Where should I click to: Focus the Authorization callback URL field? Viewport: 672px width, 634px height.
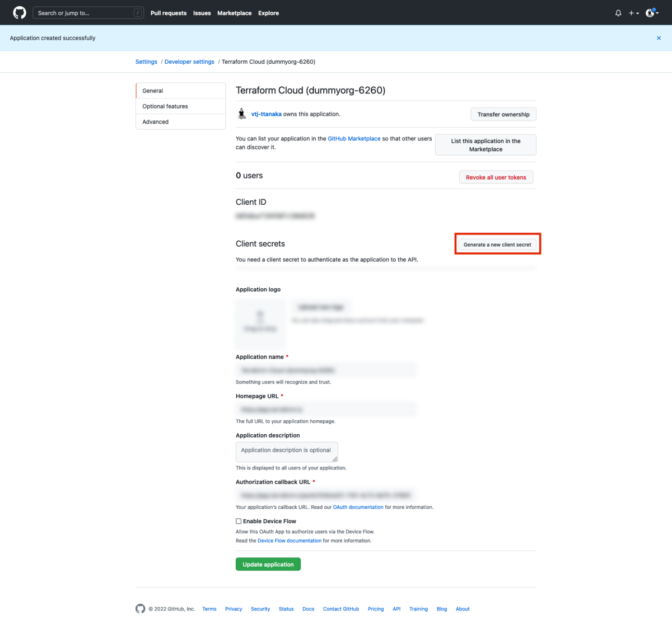coord(326,495)
